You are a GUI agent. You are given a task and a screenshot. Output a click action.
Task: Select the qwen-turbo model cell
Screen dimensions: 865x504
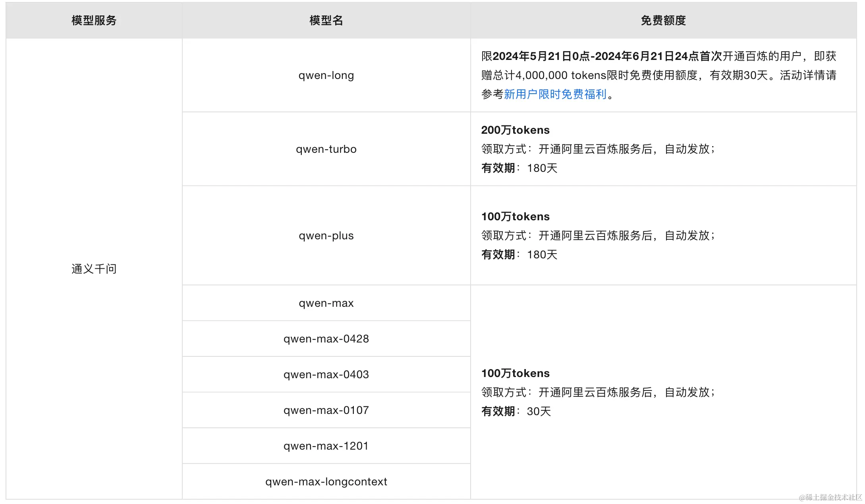point(326,149)
